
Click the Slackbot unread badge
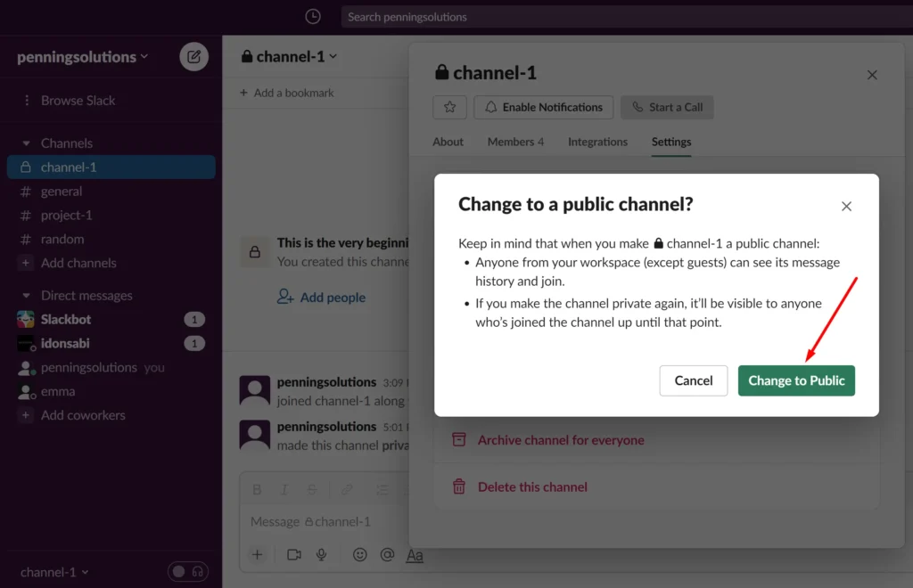click(x=194, y=319)
